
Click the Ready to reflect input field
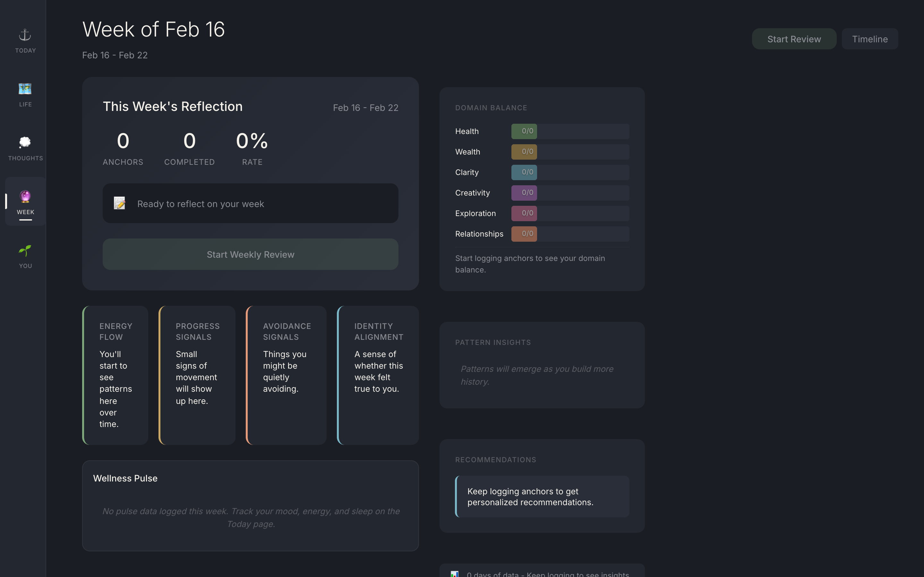pos(250,204)
